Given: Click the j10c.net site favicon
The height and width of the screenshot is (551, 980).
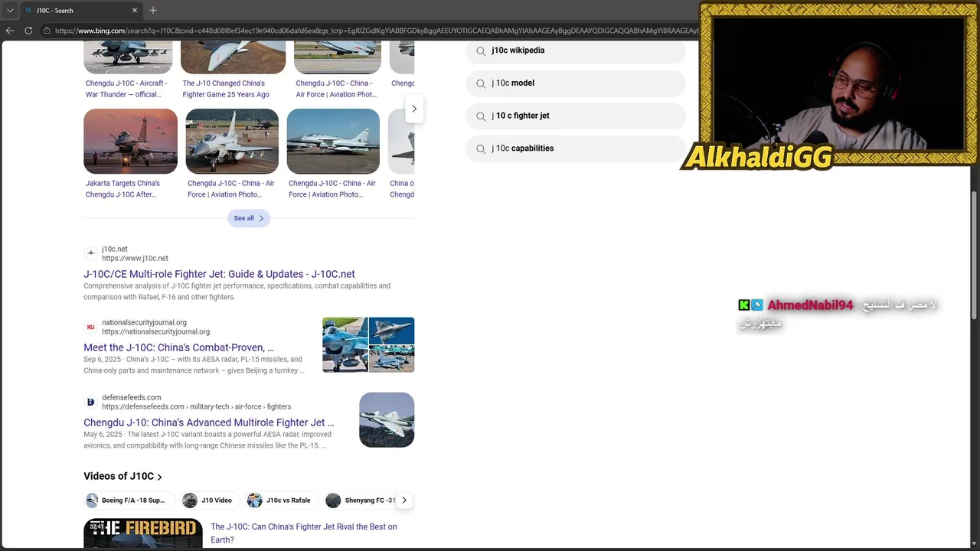Looking at the screenshot, I should (91, 253).
